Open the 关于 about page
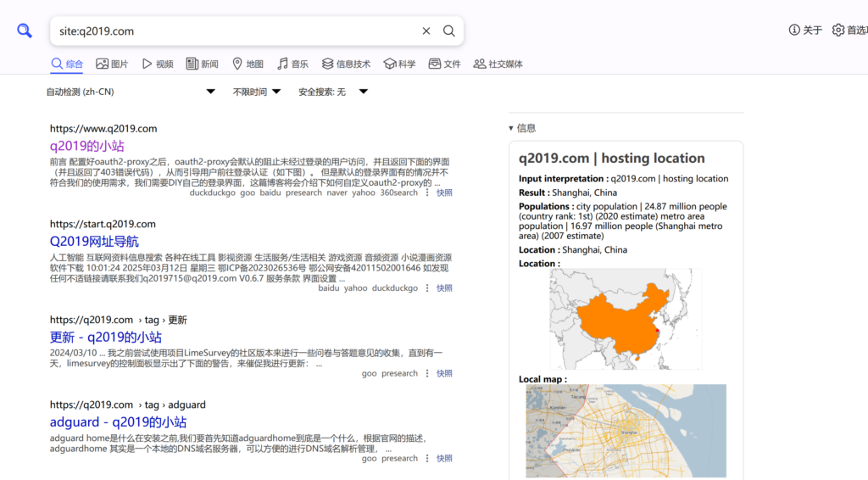This screenshot has height=480, width=868. [805, 30]
